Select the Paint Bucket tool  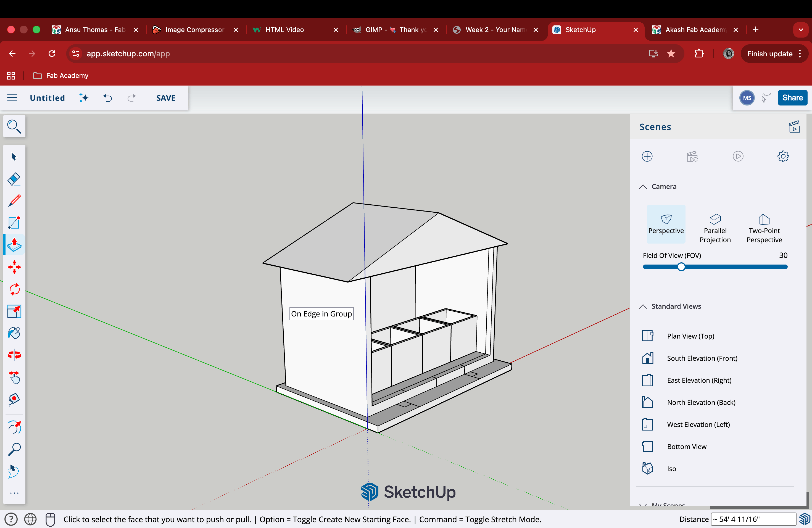[x=14, y=333]
